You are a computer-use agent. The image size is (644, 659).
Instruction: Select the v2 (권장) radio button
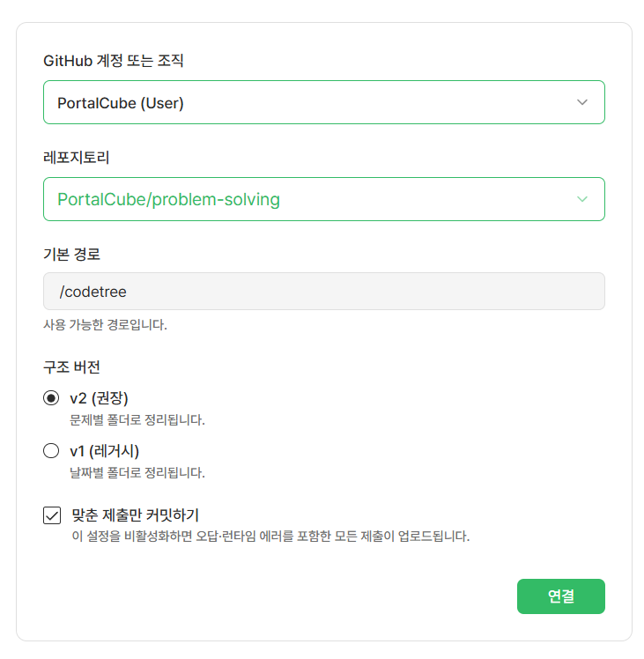51,397
